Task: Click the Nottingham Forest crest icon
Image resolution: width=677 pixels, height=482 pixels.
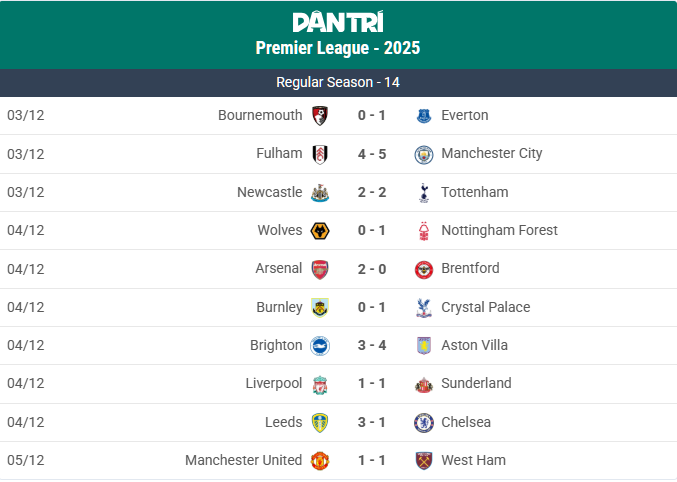Action: (424, 231)
